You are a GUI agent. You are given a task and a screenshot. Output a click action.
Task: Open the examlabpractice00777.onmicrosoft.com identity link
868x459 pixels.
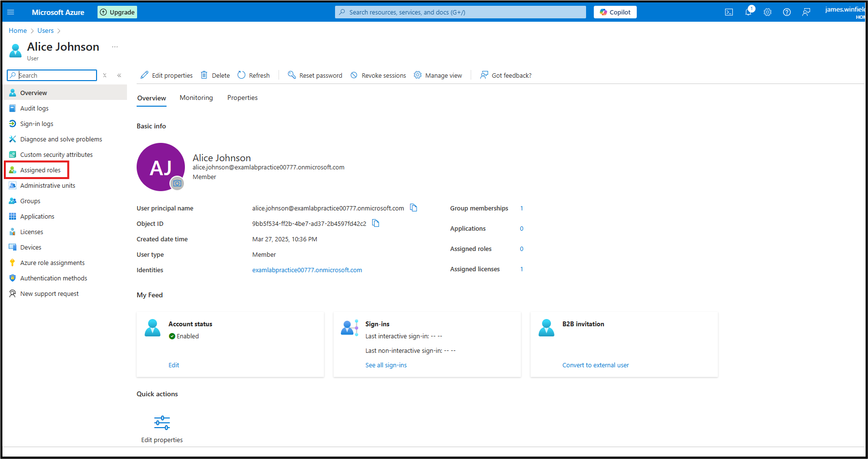[307, 270]
